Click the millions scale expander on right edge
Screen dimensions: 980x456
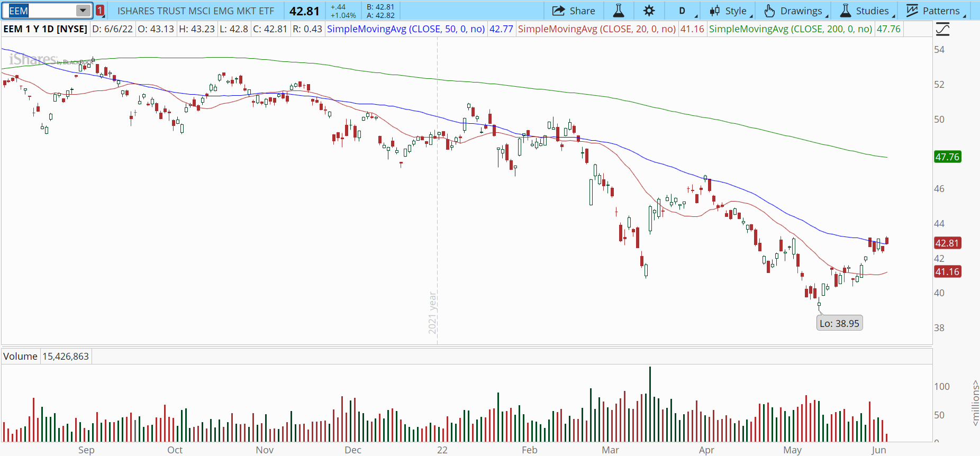click(x=975, y=403)
